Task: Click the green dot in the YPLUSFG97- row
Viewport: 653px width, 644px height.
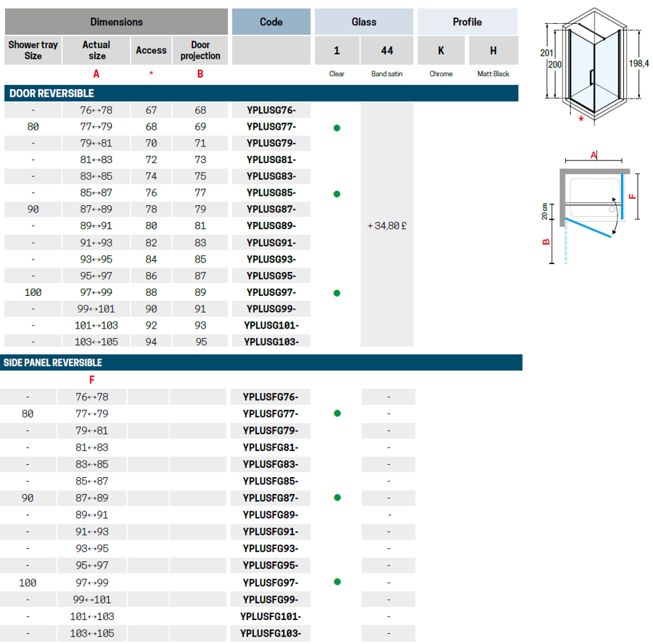Action: tap(337, 582)
